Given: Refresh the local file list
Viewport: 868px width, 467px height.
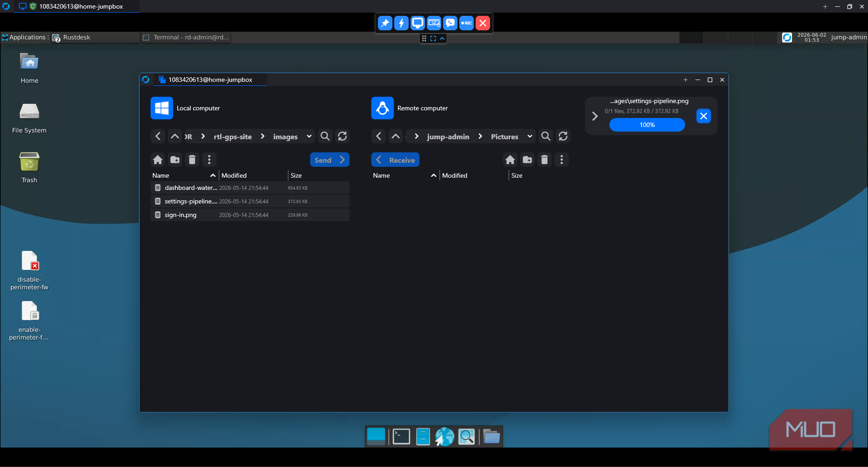Looking at the screenshot, I should (342, 136).
